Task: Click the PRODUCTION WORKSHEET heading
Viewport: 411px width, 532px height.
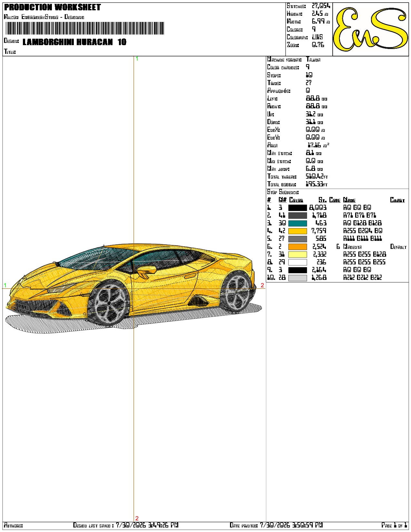Action: [x=53, y=7]
